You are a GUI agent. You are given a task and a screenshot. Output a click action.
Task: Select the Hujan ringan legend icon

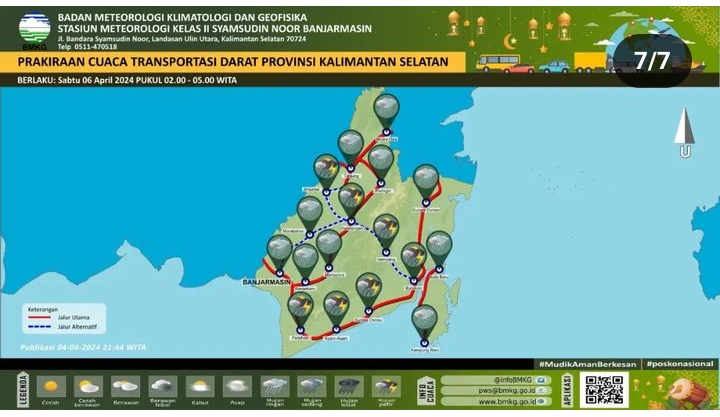(275, 386)
